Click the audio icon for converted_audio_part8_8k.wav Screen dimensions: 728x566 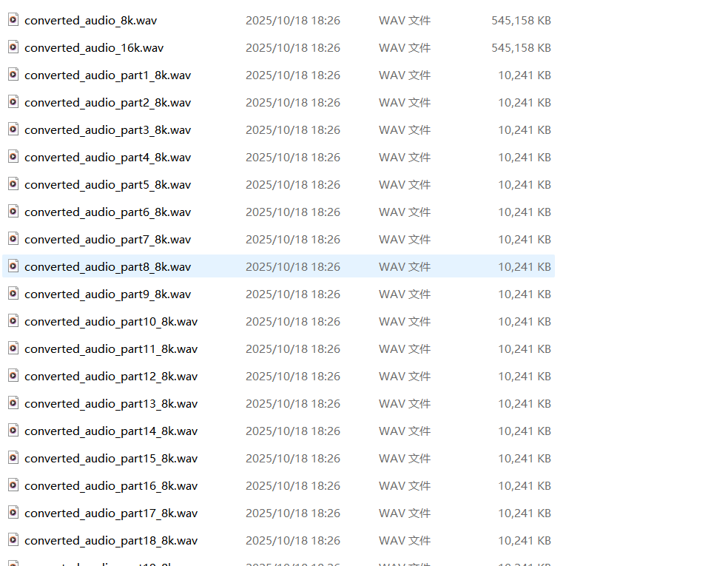[13, 266]
